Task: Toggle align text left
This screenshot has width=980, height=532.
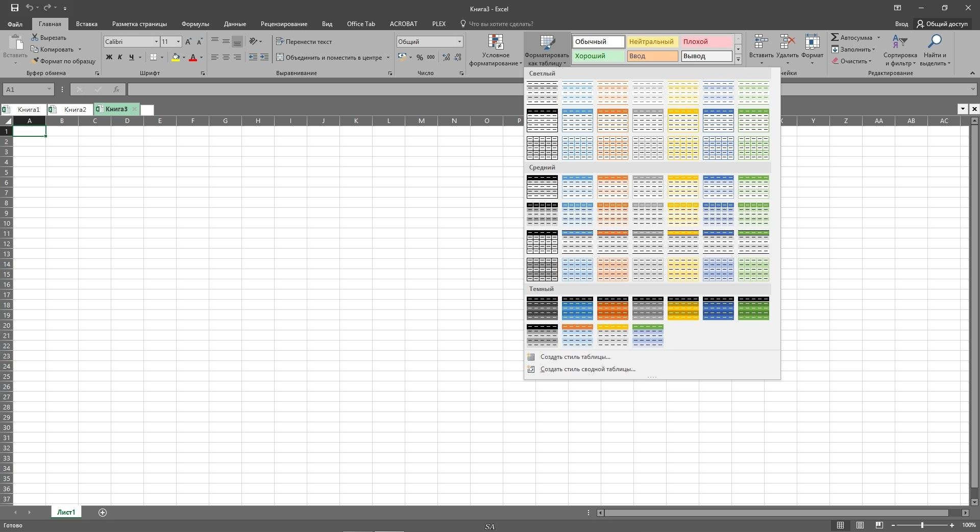Action: pyautogui.click(x=215, y=57)
